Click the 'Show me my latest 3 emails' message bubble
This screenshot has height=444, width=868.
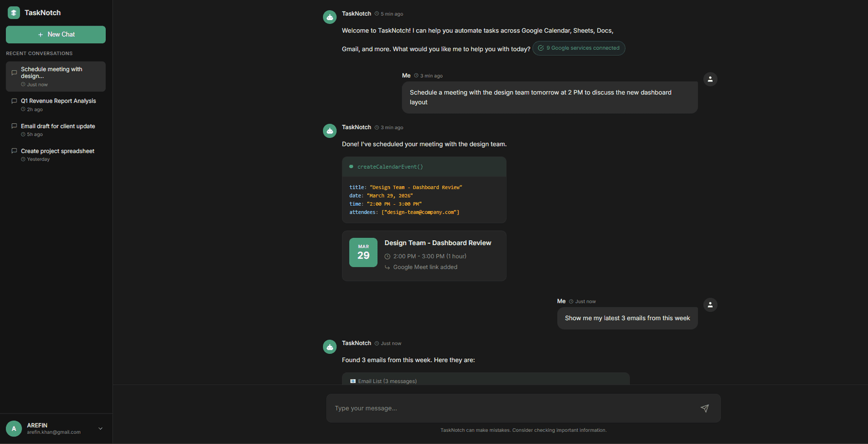[x=628, y=318]
